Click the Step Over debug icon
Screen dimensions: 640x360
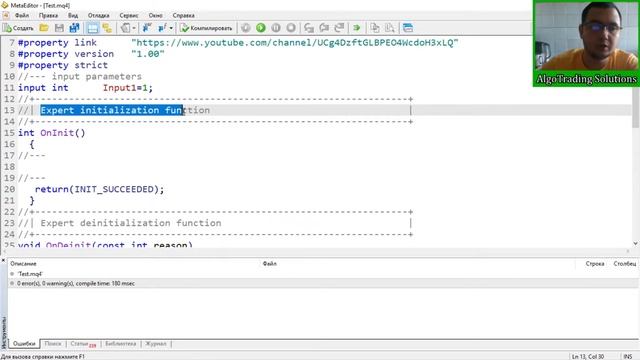click(x=324, y=28)
